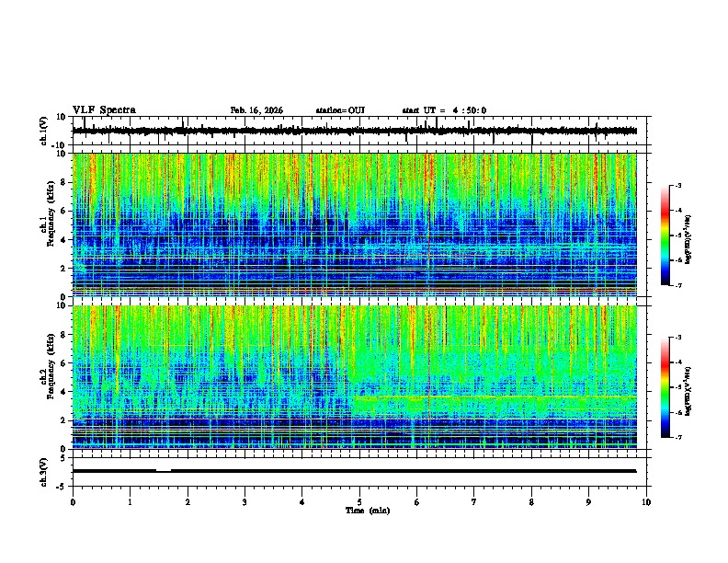
Task: Select the date 'Feb. 16, 2026'
Action: 256,110
